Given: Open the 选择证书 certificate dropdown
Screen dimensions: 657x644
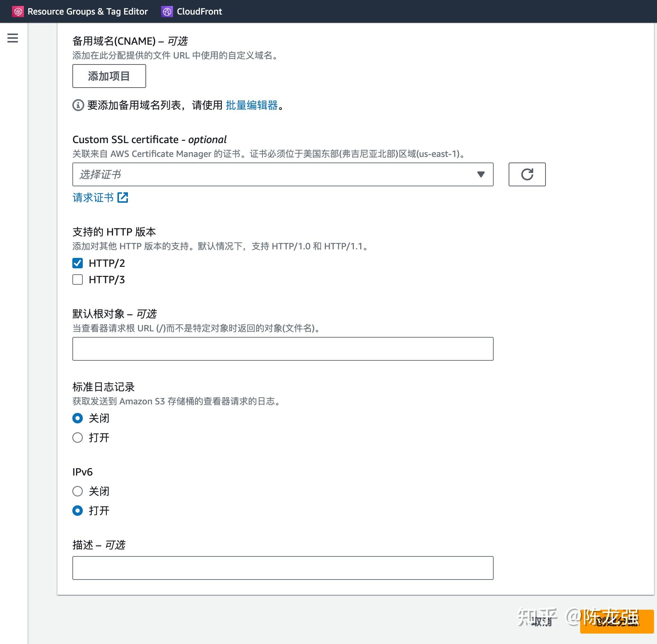Looking at the screenshot, I should coord(261,174).
